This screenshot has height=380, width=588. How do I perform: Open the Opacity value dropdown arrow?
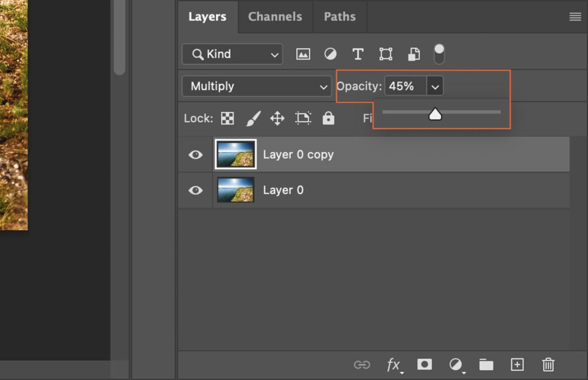point(435,86)
